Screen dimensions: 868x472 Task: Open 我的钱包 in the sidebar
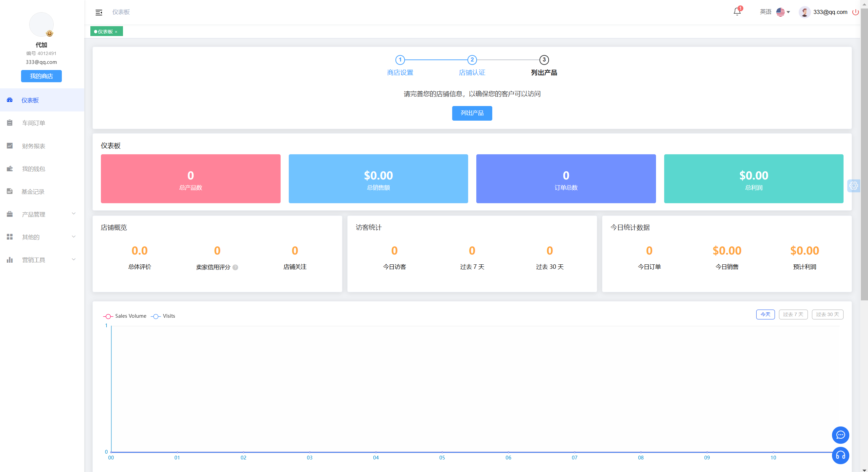(x=33, y=169)
